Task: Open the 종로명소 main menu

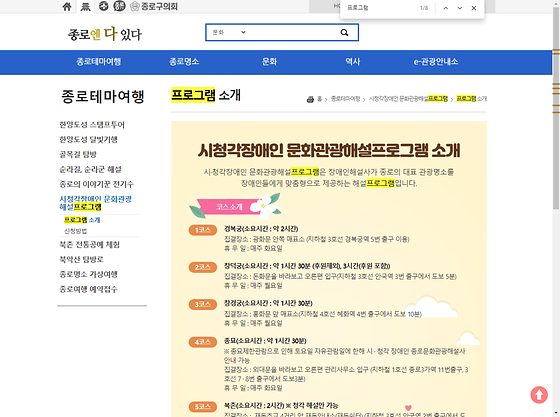Action: [x=184, y=61]
